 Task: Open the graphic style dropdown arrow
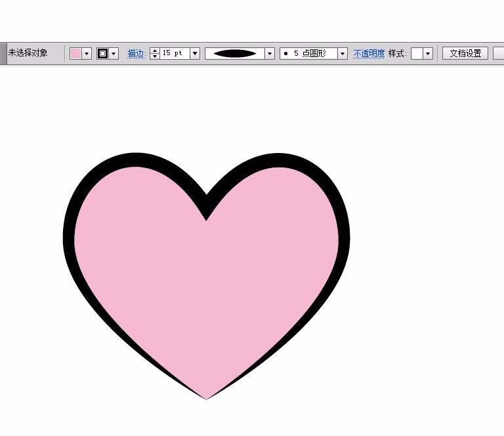coord(428,53)
